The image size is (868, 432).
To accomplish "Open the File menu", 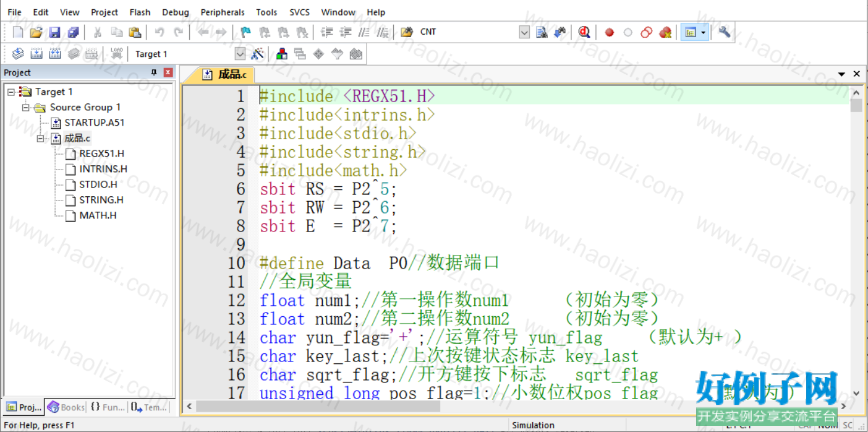I will [x=14, y=12].
